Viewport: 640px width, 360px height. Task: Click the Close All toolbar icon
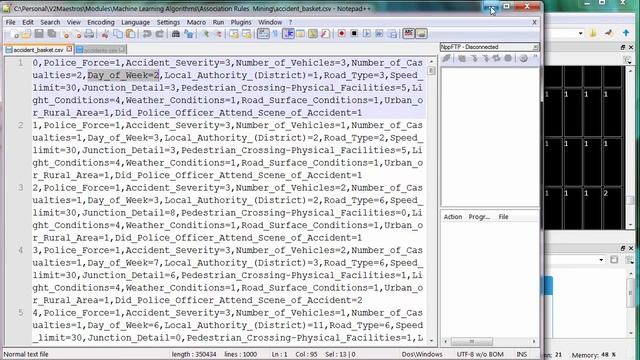click(78, 34)
